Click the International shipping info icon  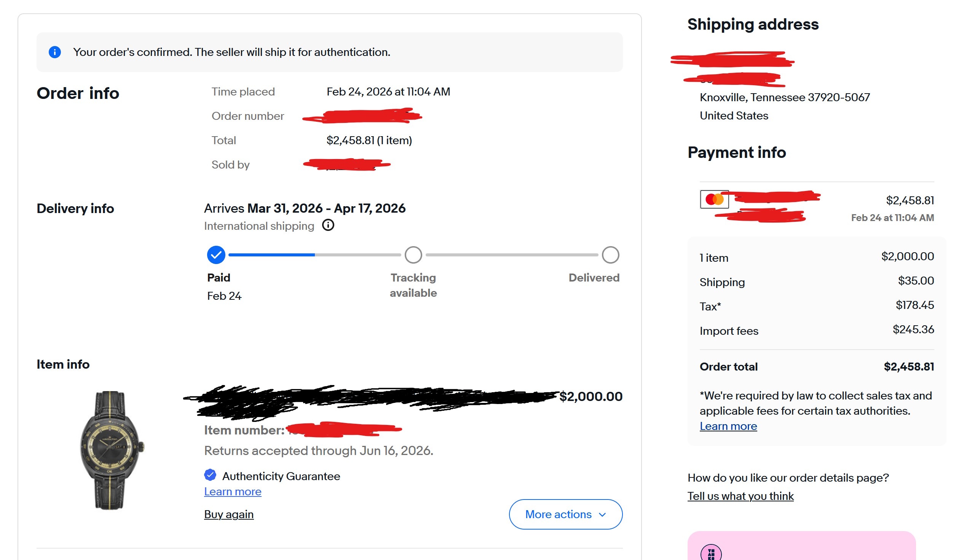tap(328, 225)
